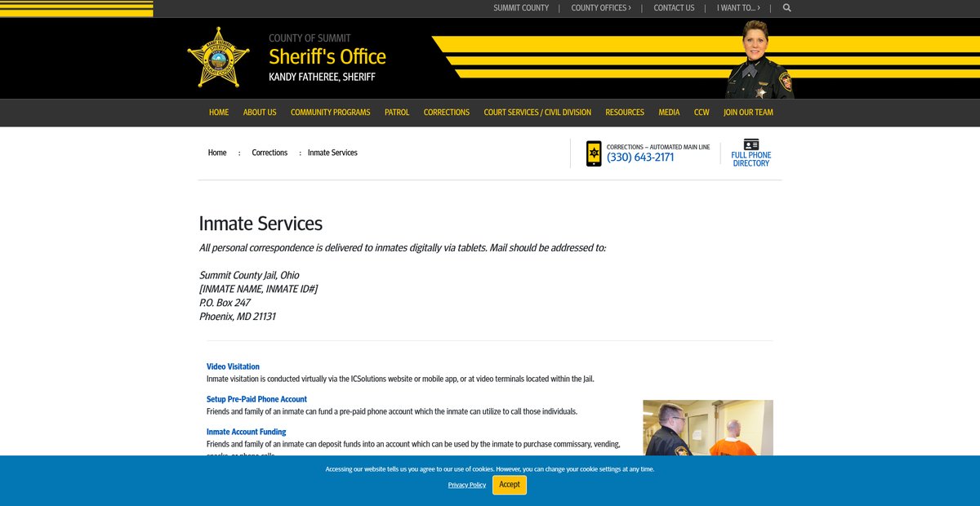Open the Patrol menu

point(397,113)
